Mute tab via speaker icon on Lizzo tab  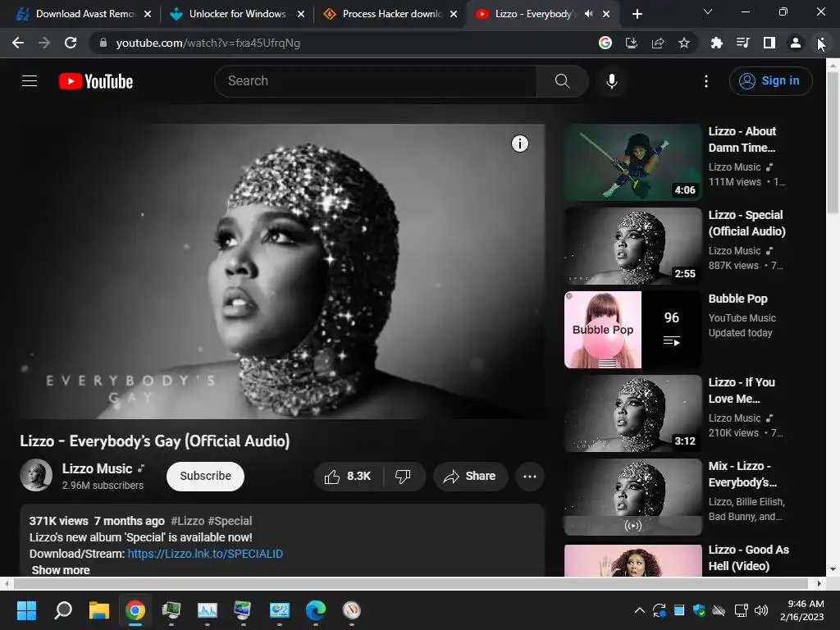click(588, 14)
